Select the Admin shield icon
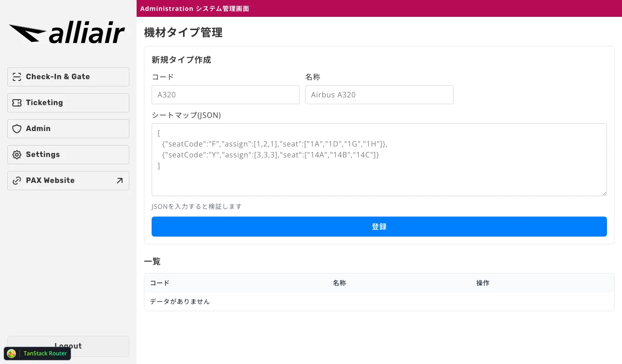The image size is (622, 364). click(x=17, y=129)
